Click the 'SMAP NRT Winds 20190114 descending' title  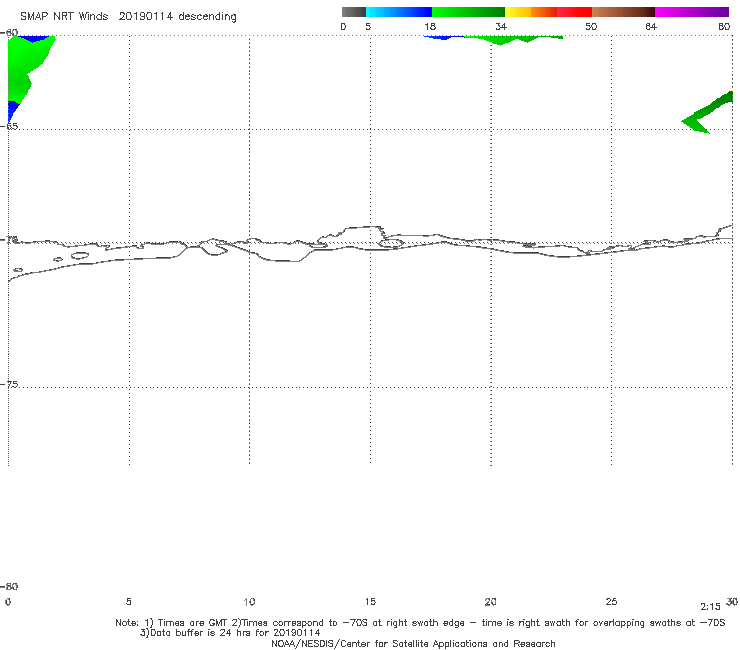click(128, 16)
